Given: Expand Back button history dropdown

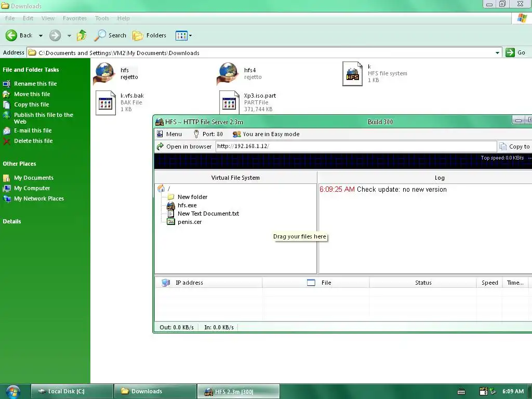Looking at the screenshot, I should pyautogui.click(x=41, y=36).
